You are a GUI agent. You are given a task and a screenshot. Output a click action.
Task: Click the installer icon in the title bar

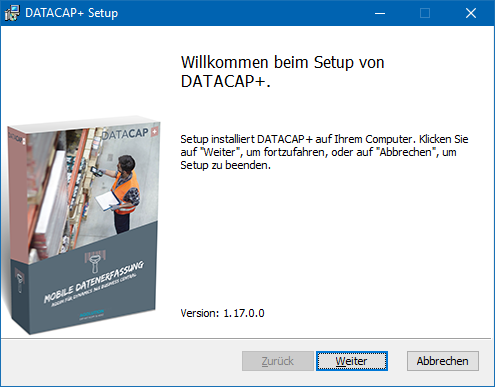coord(12,13)
